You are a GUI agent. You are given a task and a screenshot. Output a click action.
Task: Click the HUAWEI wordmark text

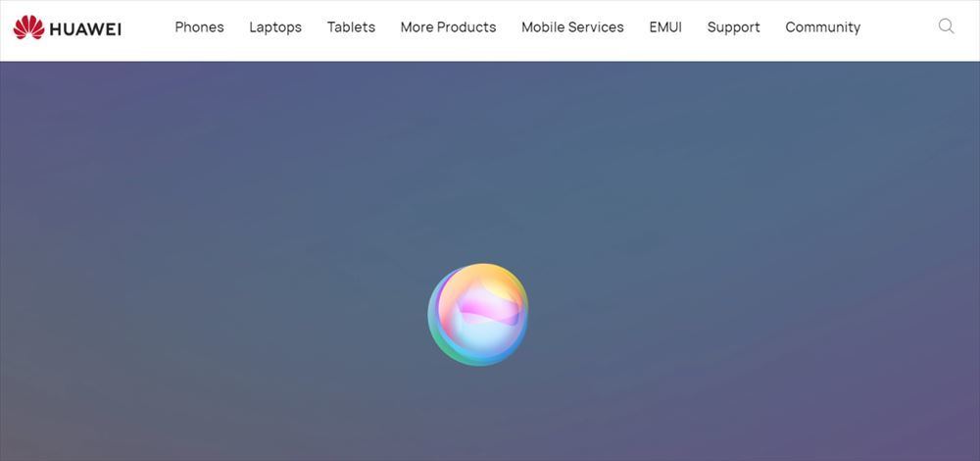pyautogui.click(x=85, y=28)
